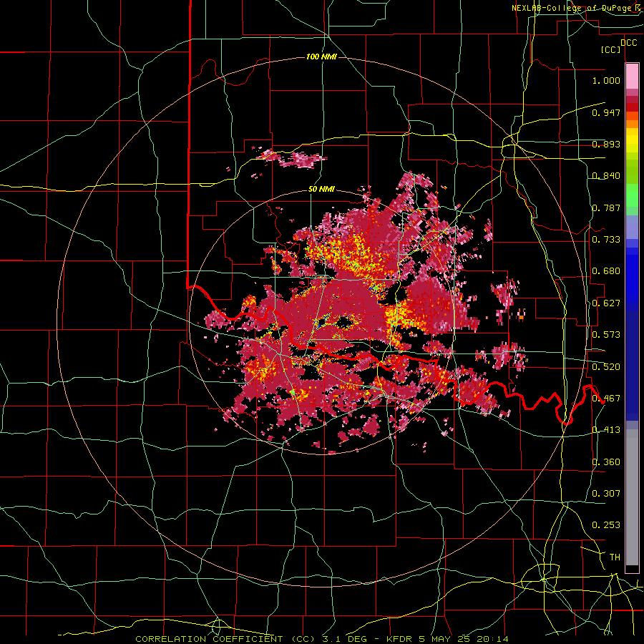Click the 0.253 scale value
Viewport: 644px width, 644px height.
coord(606,525)
